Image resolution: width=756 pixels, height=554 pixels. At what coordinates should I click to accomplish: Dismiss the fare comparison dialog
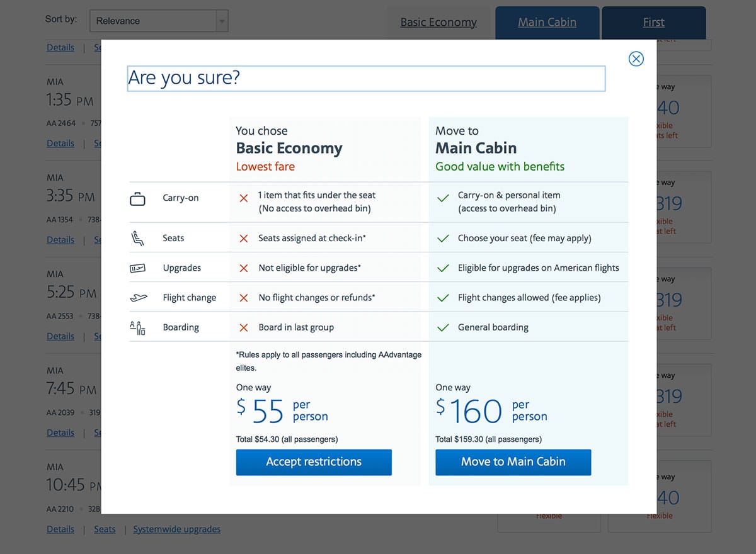coord(636,58)
